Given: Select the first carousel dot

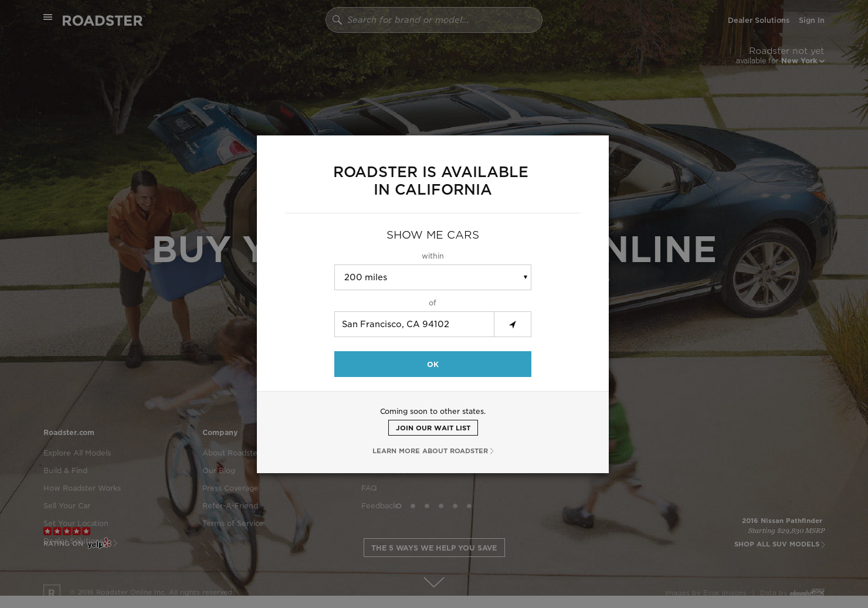Looking at the screenshot, I should (399, 506).
